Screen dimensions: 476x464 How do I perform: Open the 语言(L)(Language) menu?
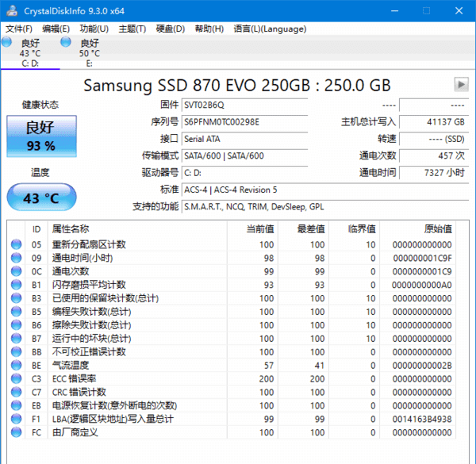tap(270, 29)
